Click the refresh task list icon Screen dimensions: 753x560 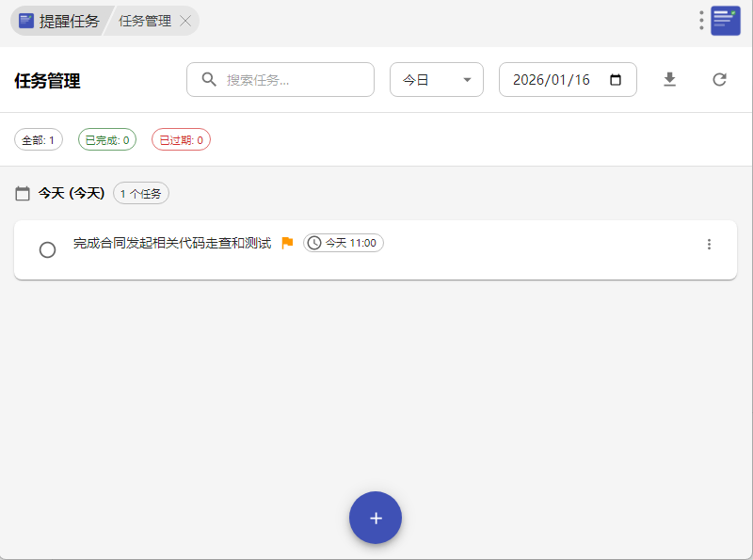point(719,80)
